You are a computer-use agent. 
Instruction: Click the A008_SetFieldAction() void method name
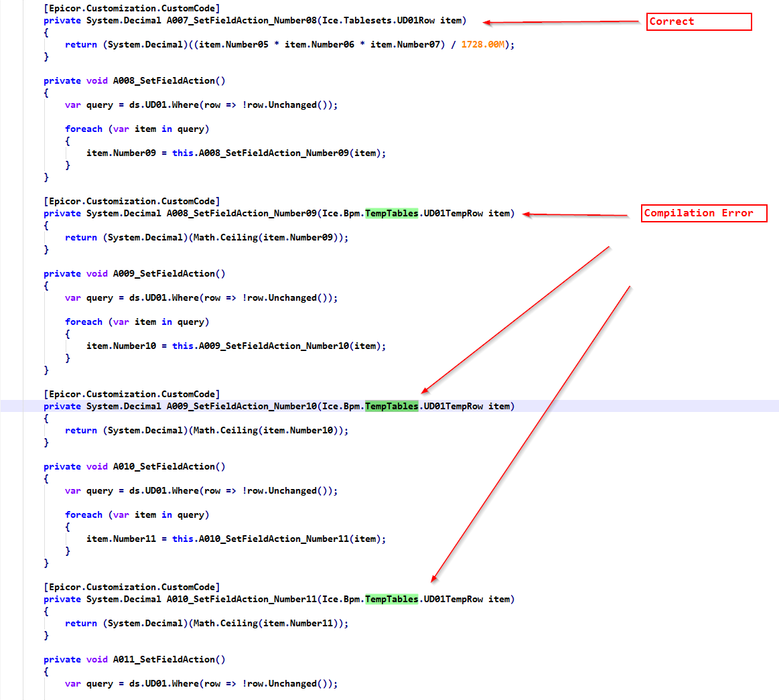169,80
